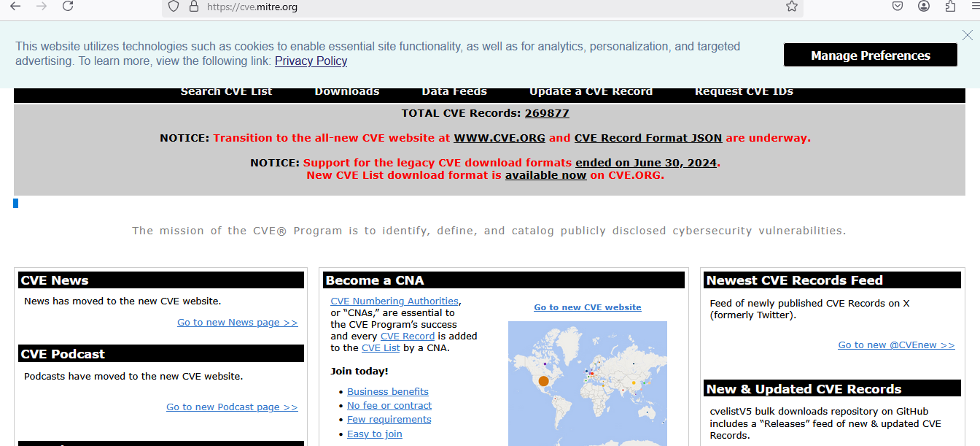The image size is (980, 446).
Task: Click the 'Join today!' text
Action: 359,372
